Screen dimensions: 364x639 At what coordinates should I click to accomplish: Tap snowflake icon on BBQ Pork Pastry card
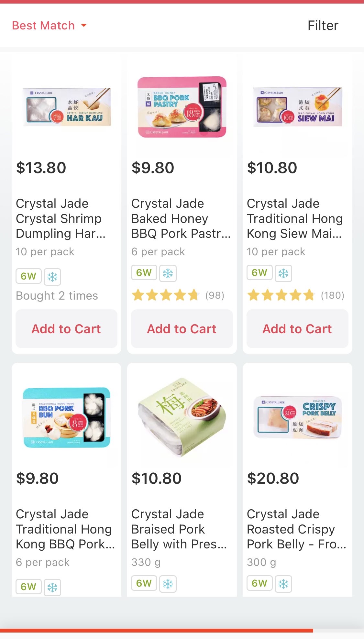(x=168, y=273)
